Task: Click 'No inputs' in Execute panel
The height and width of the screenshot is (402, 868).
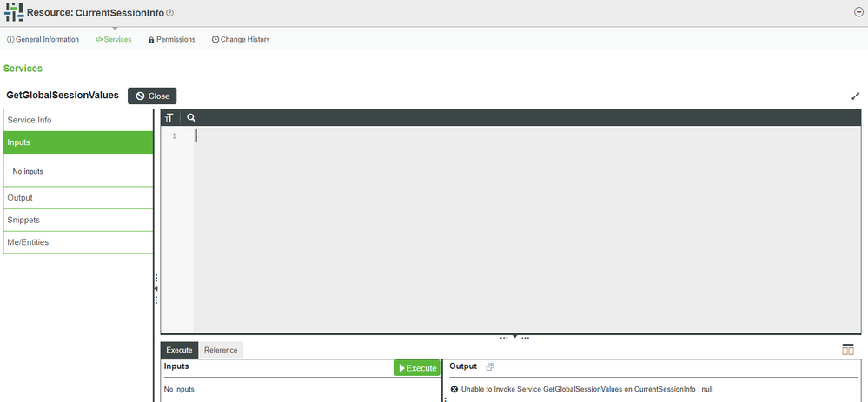Action: click(x=179, y=389)
